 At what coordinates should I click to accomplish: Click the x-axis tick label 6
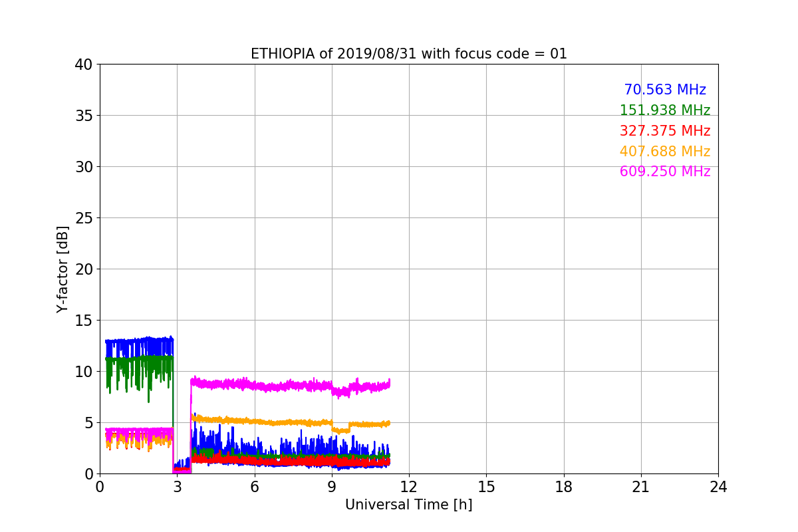pyautogui.click(x=254, y=487)
